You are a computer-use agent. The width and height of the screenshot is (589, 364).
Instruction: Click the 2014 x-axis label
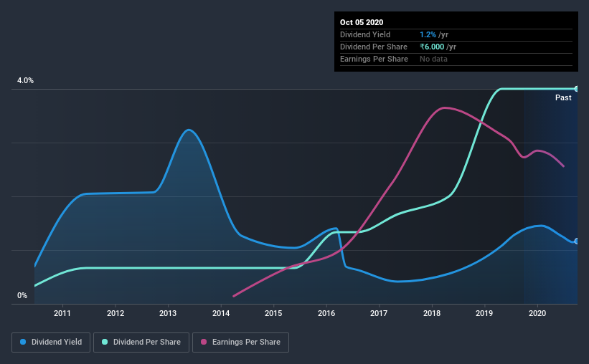click(x=221, y=313)
